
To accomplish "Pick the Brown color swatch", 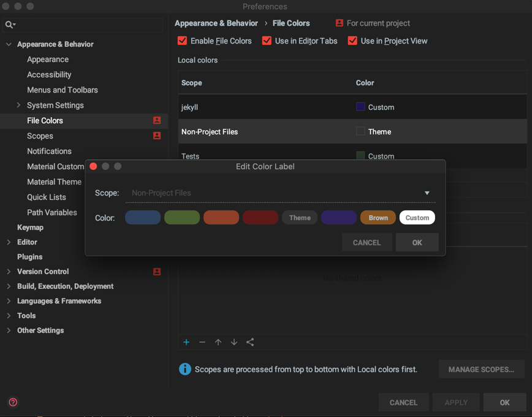I will coord(378,217).
